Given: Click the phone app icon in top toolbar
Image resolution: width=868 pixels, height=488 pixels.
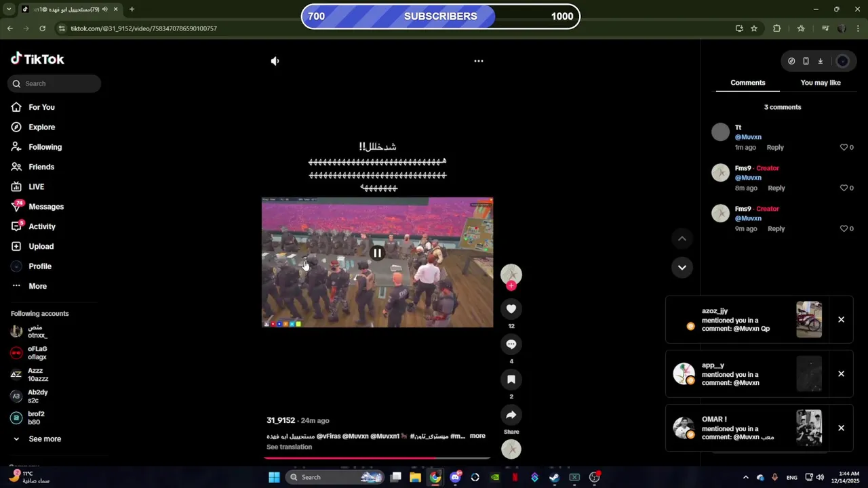Looking at the screenshot, I should pyautogui.click(x=806, y=61).
